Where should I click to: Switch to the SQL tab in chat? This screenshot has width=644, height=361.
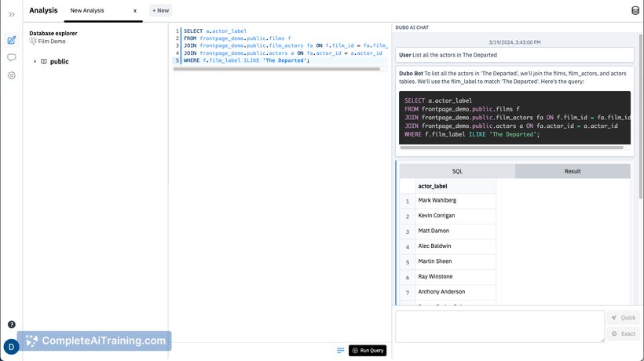[457, 171]
